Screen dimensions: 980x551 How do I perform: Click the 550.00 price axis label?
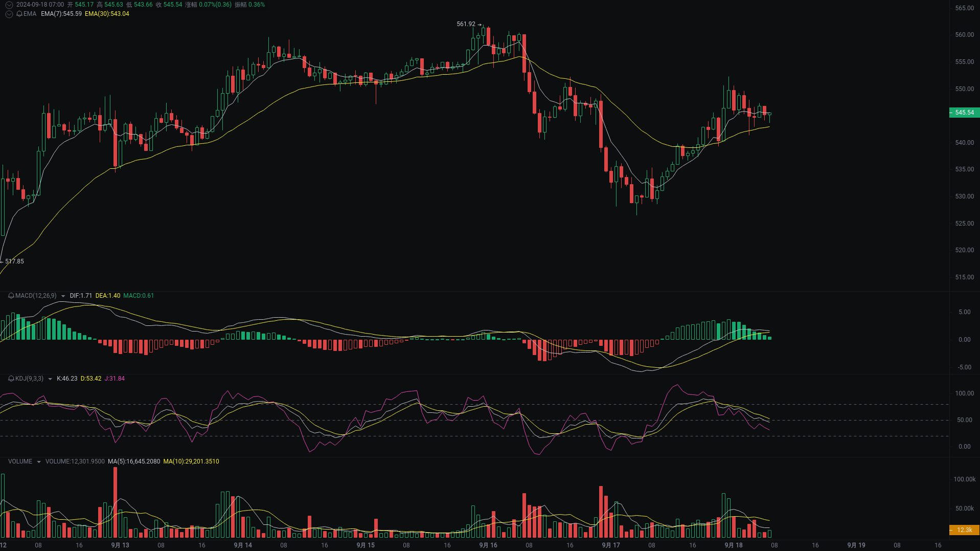965,89
